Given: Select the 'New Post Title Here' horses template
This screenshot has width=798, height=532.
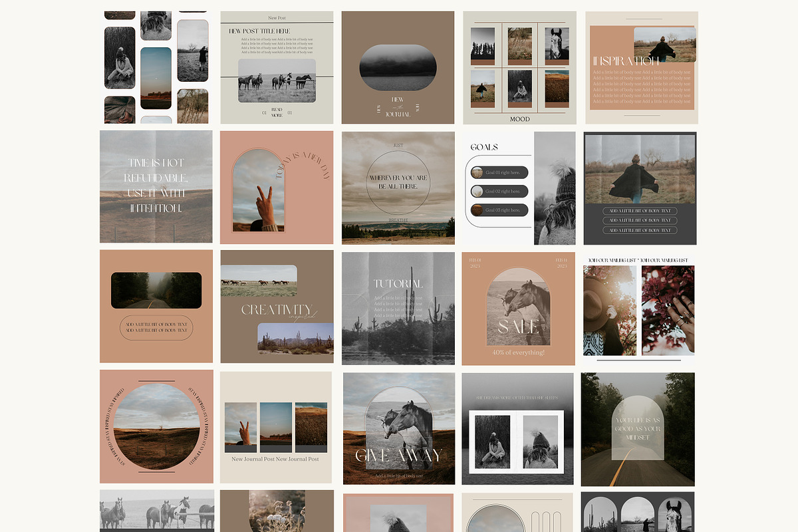Looking at the screenshot, I should pos(277,67).
